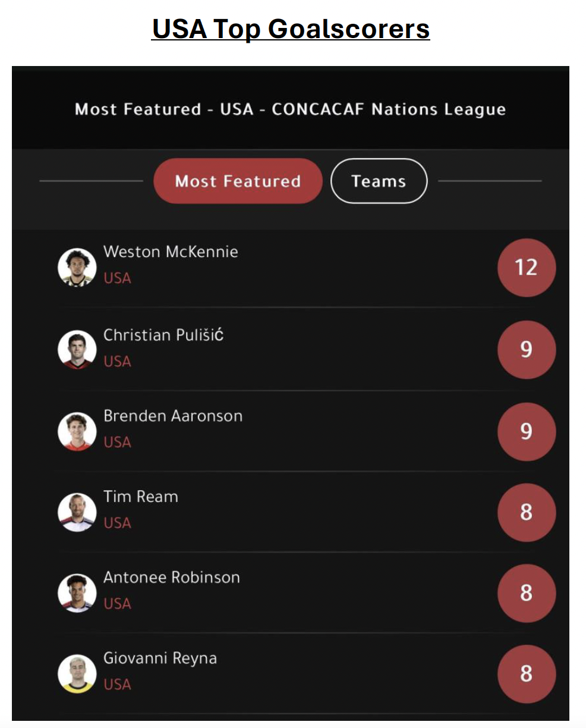Click Antonee Robinson's player avatar
Screen dimensions: 586x728
point(77,593)
